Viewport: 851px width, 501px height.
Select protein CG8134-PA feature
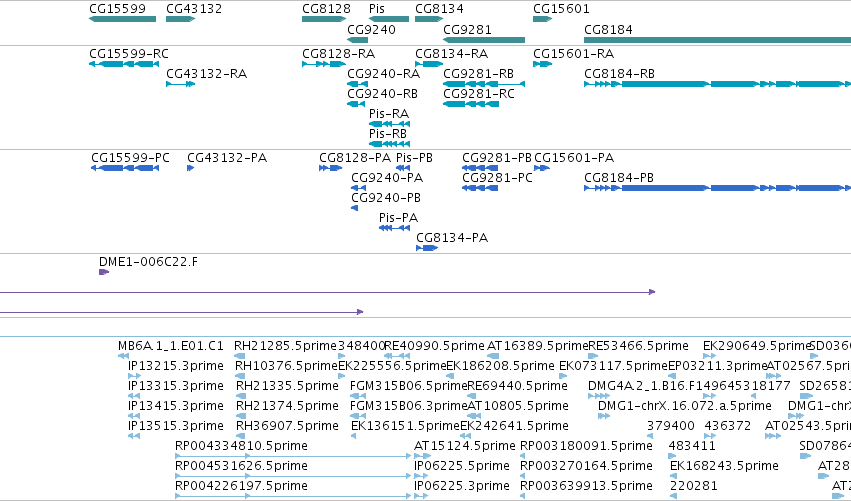[x=427, y=249]
